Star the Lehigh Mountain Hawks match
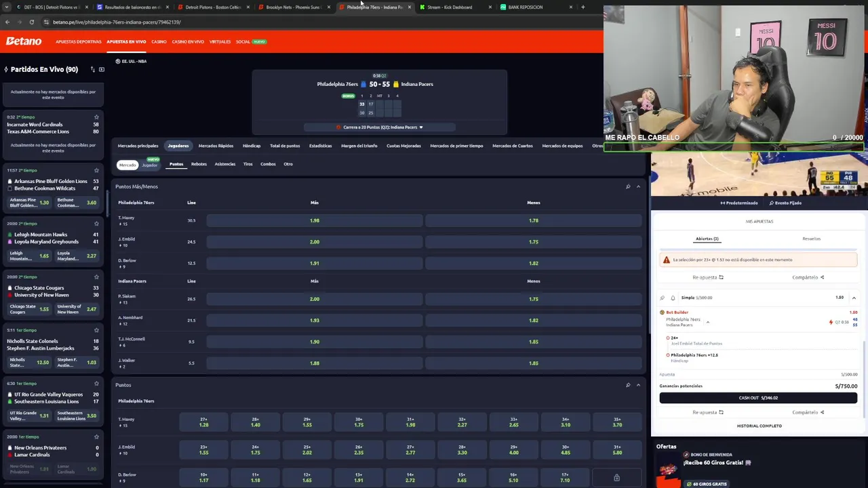This screenshot has width=868, height=488. pos(96,223)
